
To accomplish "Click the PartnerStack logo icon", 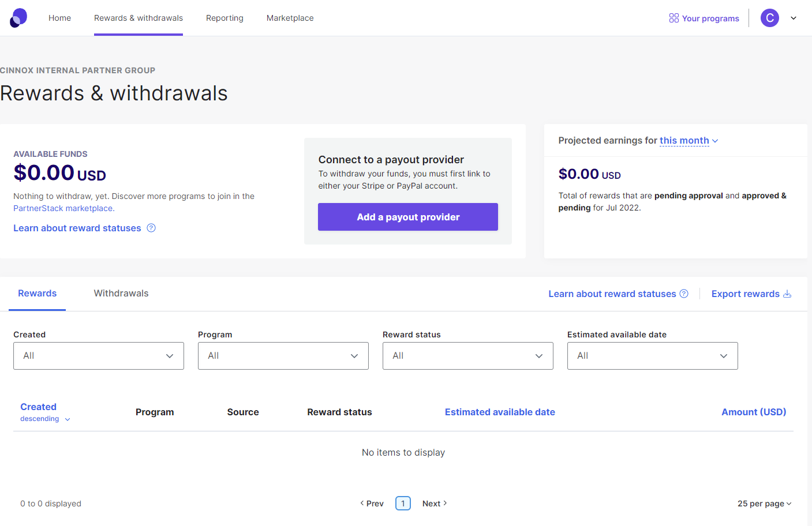I will coord(18,18).
